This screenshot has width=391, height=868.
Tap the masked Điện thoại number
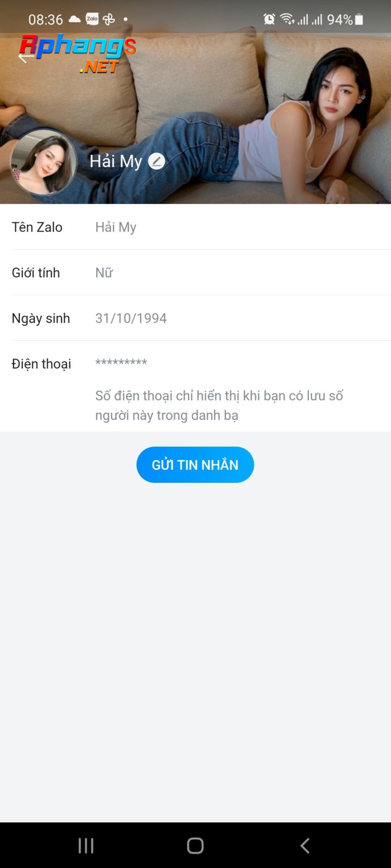point(121,362)
